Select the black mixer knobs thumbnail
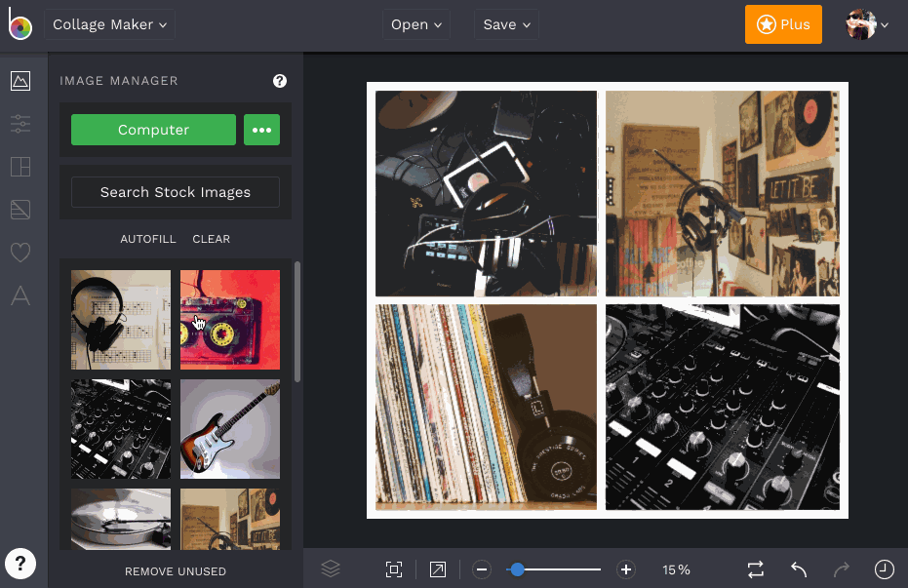 coord(121,429)
